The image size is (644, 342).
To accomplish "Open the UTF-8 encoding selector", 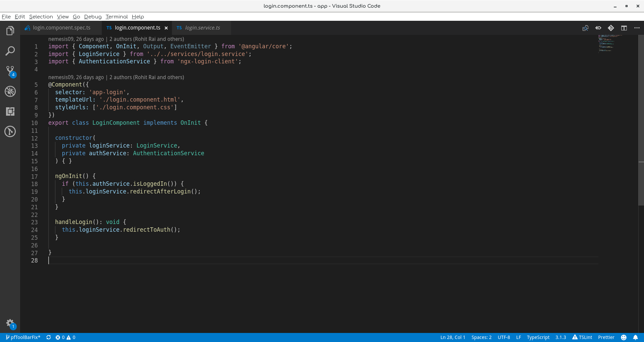I will tap(504, 337).
